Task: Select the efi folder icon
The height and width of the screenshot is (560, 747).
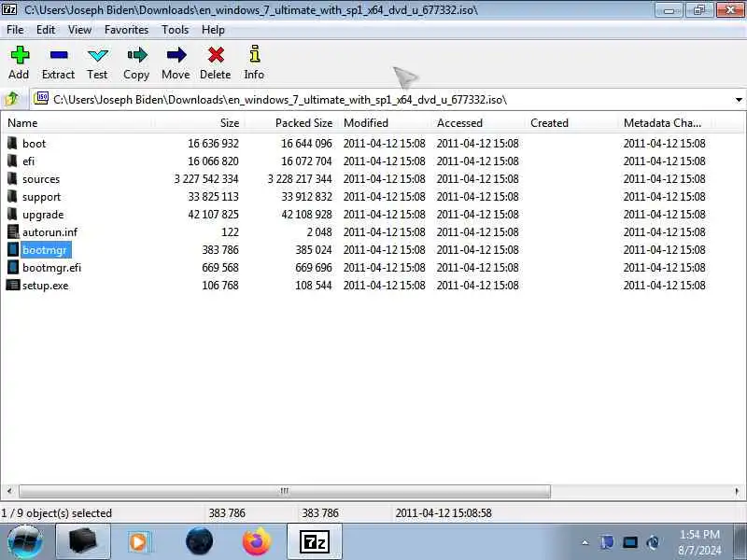Action: pos(12,161)
